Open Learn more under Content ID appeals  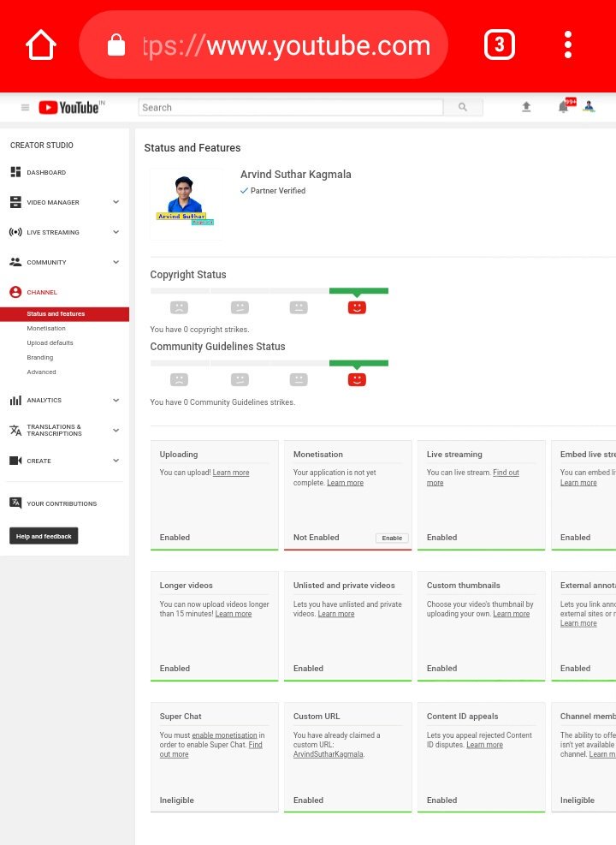coord(484,745)
